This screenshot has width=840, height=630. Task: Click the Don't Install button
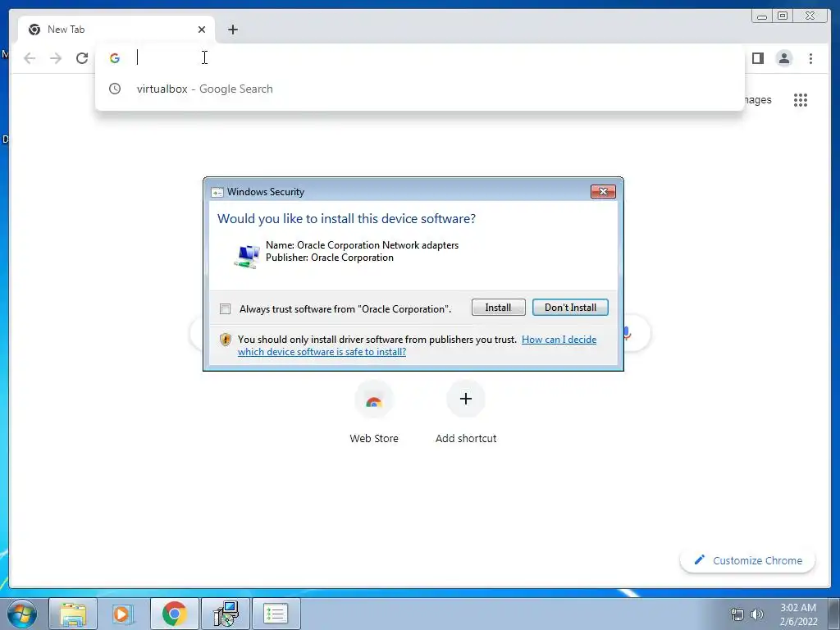click(x=570, y=308)
